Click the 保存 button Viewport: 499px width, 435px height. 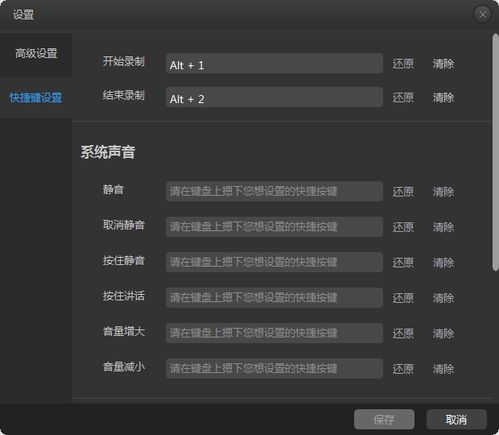click(384, 419)
